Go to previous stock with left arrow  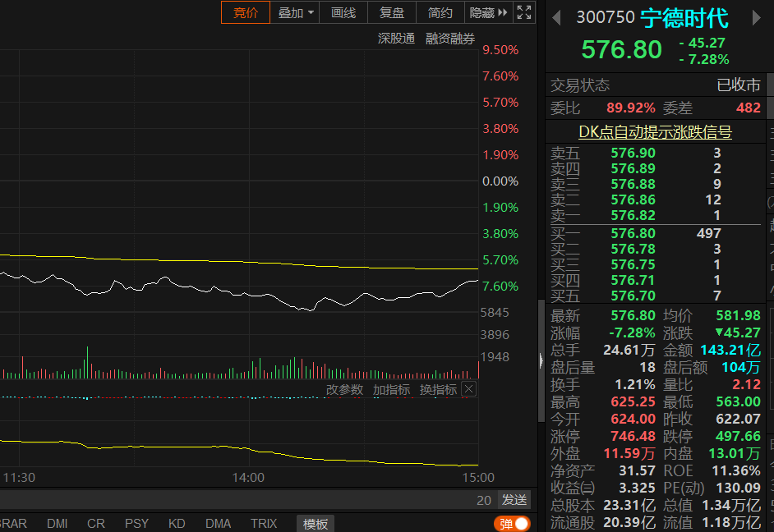tap(556, 18)
